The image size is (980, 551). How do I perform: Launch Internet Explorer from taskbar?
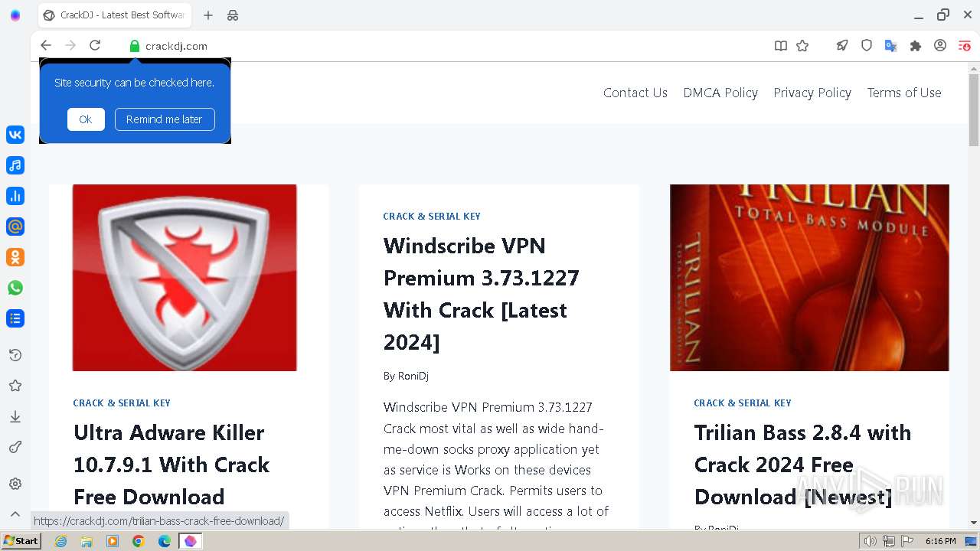61,541
